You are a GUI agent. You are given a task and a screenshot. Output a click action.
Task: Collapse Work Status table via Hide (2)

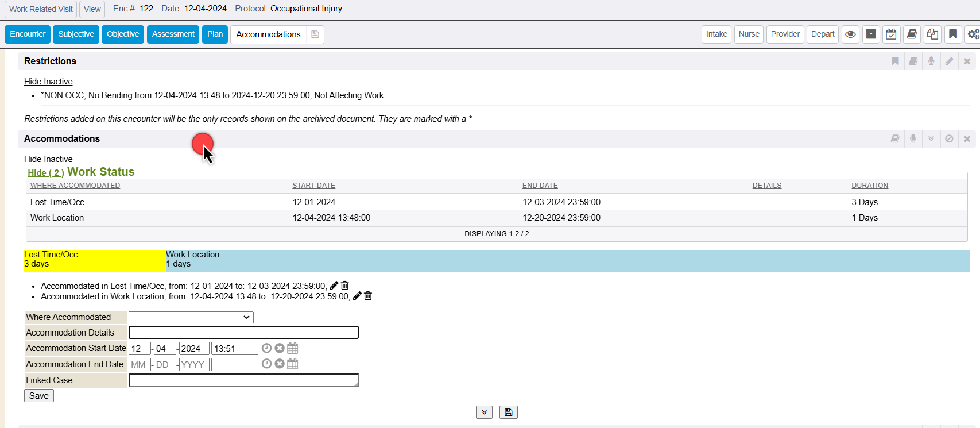coord(46,173)
